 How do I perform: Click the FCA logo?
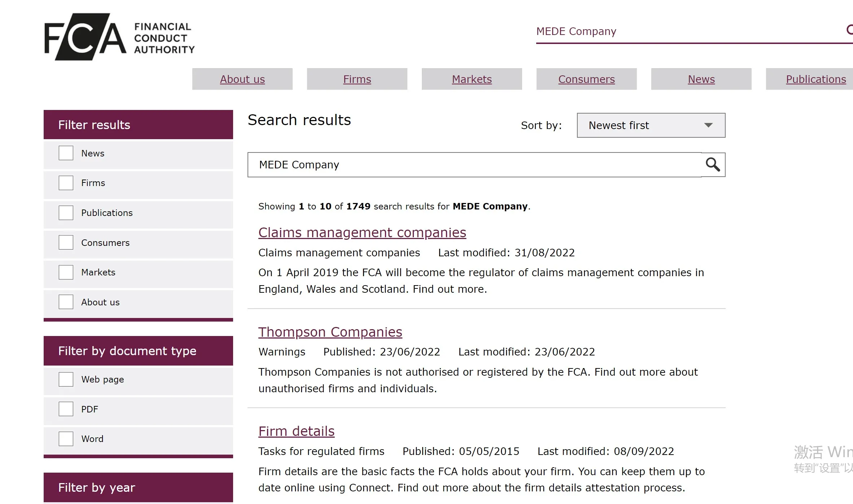tap(119, 37)
